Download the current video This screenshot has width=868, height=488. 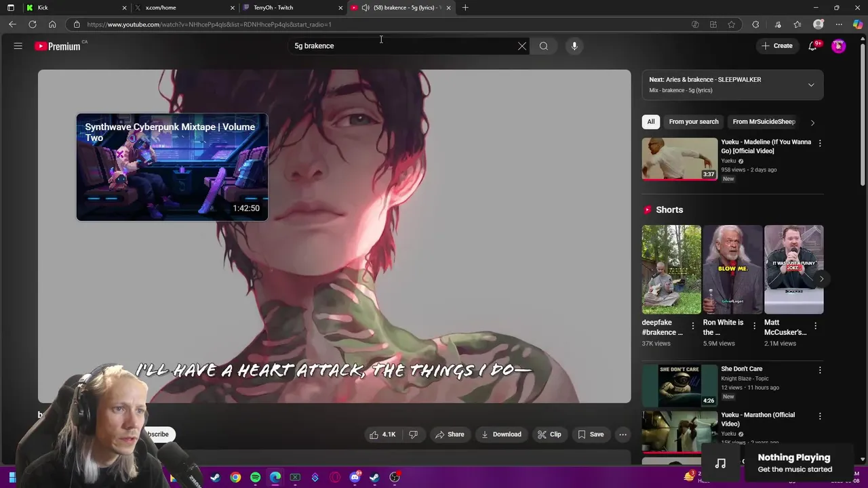pyautogui.click(x=501, y=434)
